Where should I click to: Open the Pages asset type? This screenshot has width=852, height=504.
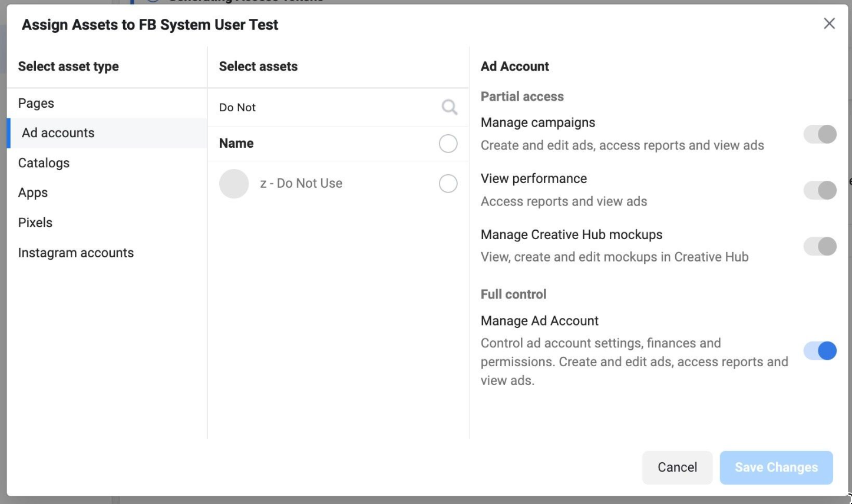(107, 103)
